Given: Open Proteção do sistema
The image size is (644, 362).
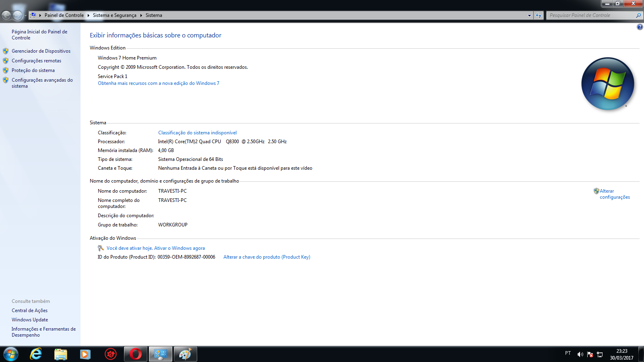Looking at the screenshot, I should pyautogui.click(x=33, y=70).
